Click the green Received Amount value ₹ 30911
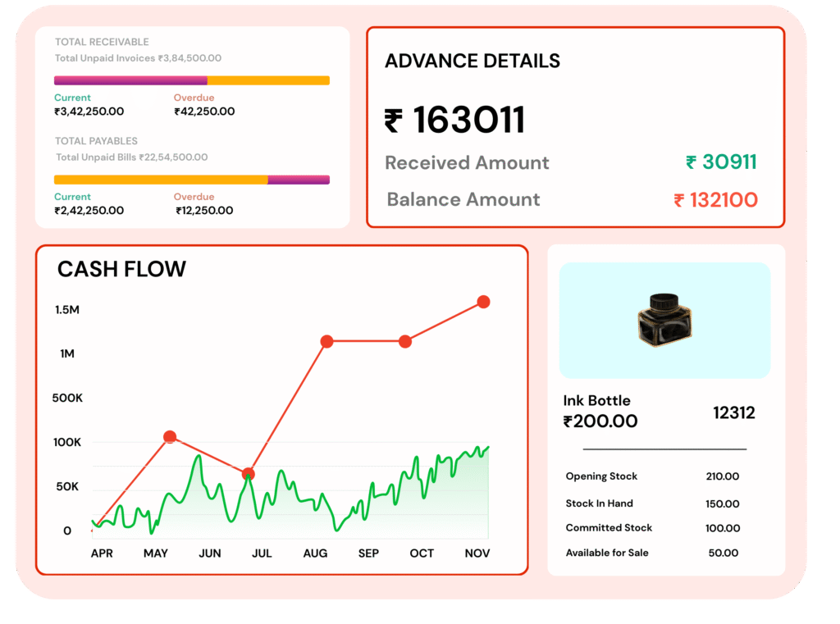The height and width of the screenshot is (624, 840). [720, 162]
